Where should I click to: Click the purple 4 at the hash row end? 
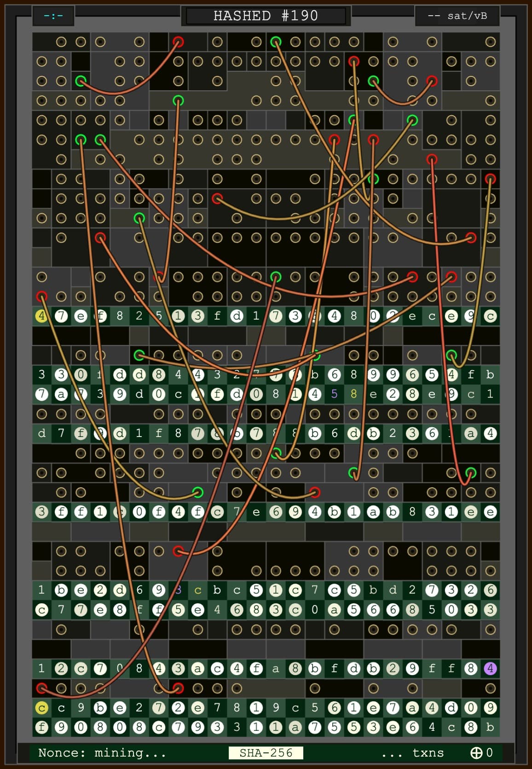tap(490, 668)
